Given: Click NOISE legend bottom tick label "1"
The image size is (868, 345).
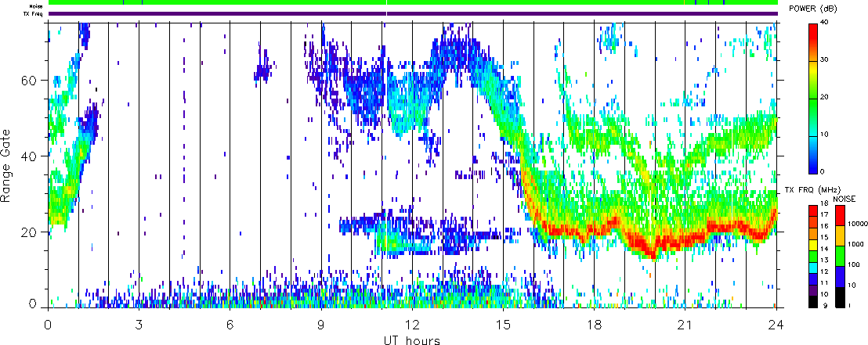Looking at the screenshot, I should point(851,306).
